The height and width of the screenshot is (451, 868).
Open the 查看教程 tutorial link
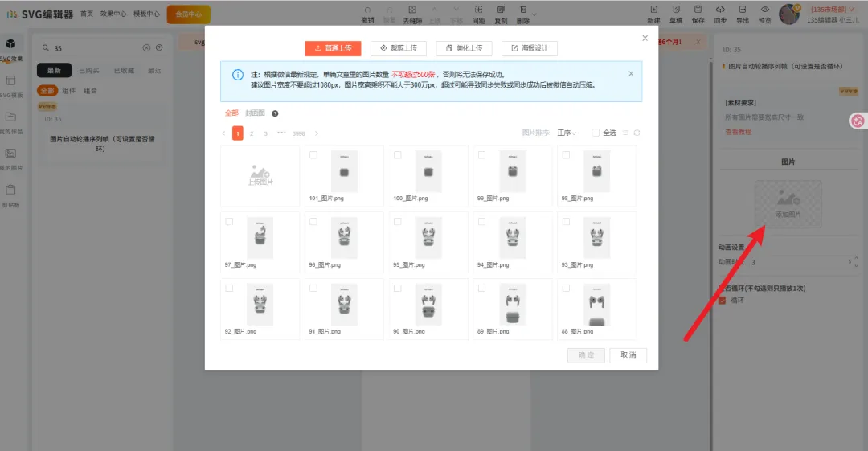click(x=738, y=132)
